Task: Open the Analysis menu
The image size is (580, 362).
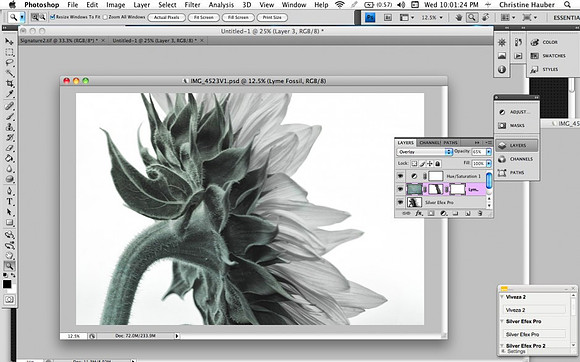Action: 221,5
